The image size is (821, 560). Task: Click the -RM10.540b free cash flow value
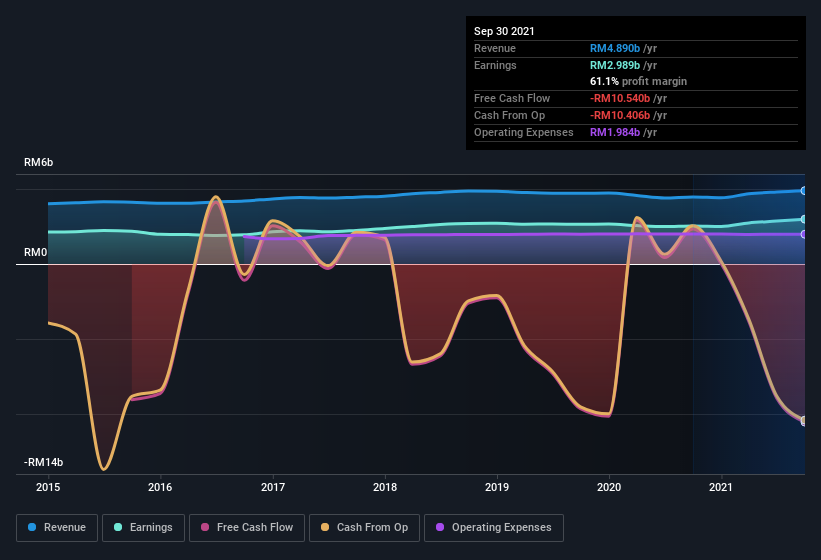point(620,98)
